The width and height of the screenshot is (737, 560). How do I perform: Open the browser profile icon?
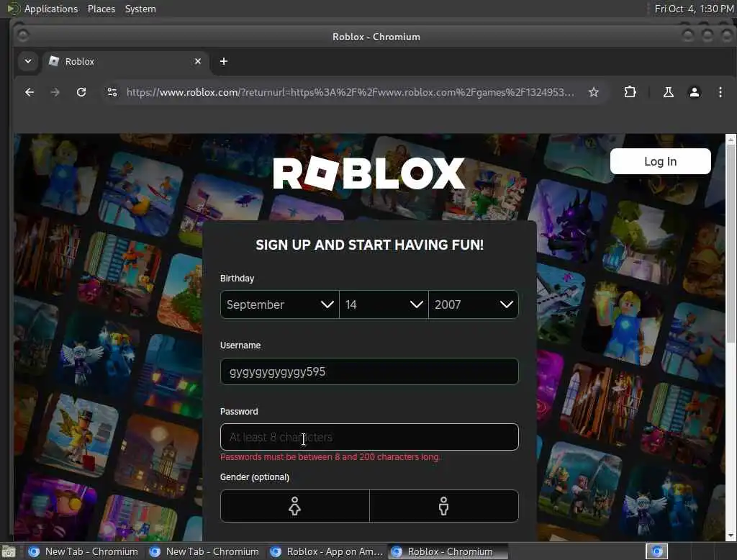pos(695,92)
